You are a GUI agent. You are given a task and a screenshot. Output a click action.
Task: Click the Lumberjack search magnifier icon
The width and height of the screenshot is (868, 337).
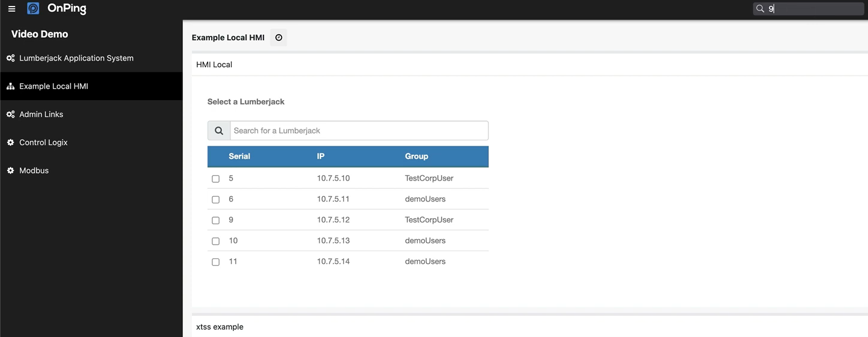(219, 131)
